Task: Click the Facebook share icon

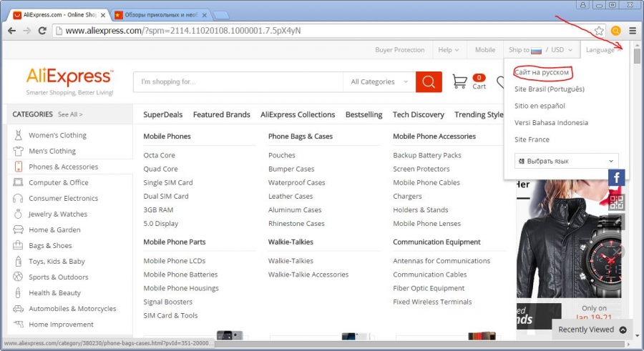Action: [x=616, y=178]
